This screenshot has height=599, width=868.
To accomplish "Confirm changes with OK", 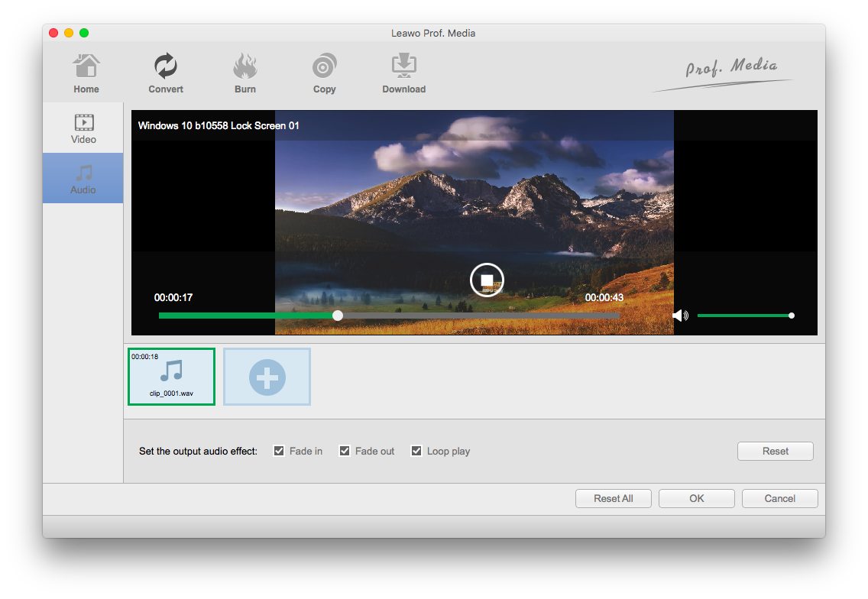I will [x=696, y=499].
